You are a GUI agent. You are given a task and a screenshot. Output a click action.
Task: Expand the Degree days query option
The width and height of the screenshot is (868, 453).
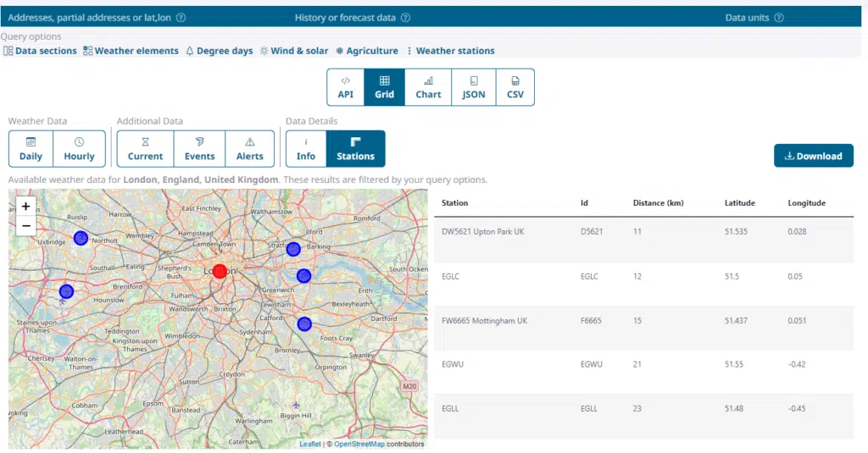point(219,51)
